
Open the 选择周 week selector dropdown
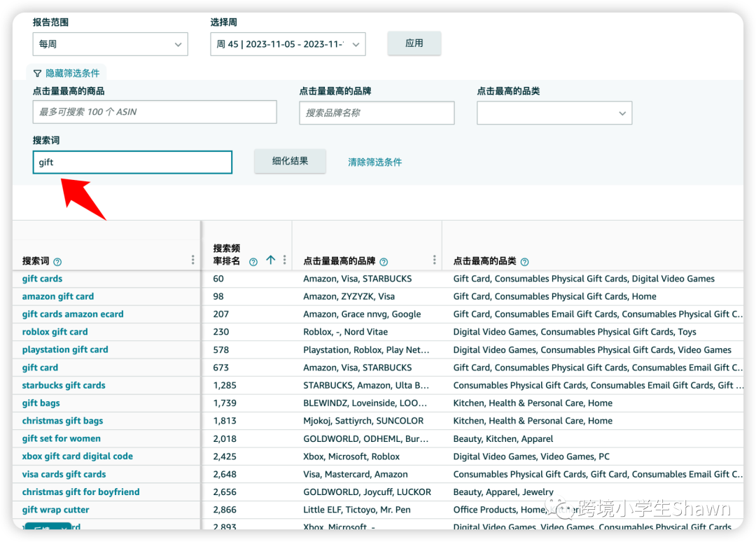[x=288, y=43]
